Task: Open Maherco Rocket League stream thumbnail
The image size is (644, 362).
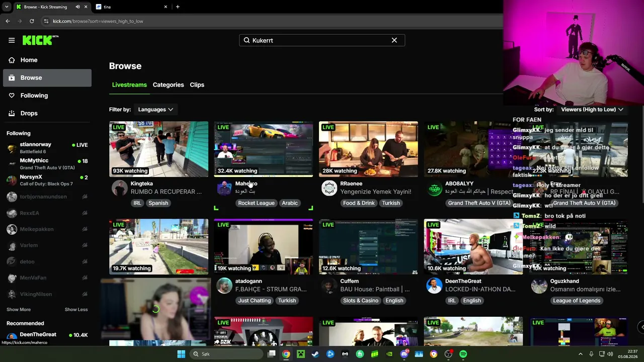Action: point(263,149)
